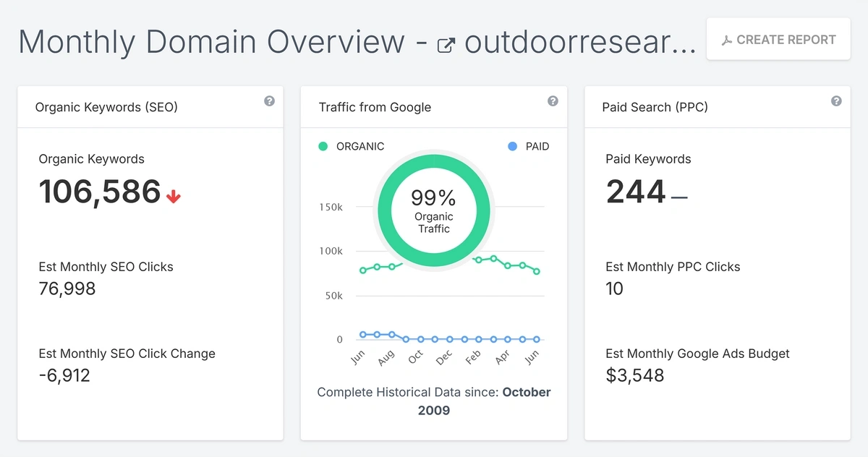The width and height of the screenshot is (868, 457).
Task: Click the Feb label on the chart axis
Action: 473,356
